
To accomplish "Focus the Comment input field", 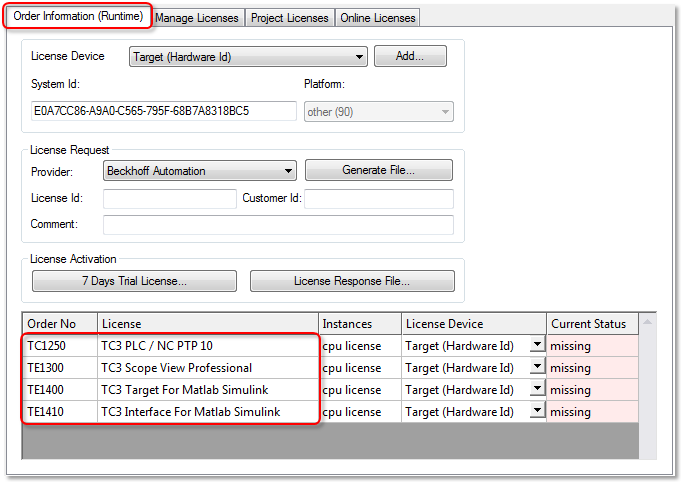I will tap(278, 225).
